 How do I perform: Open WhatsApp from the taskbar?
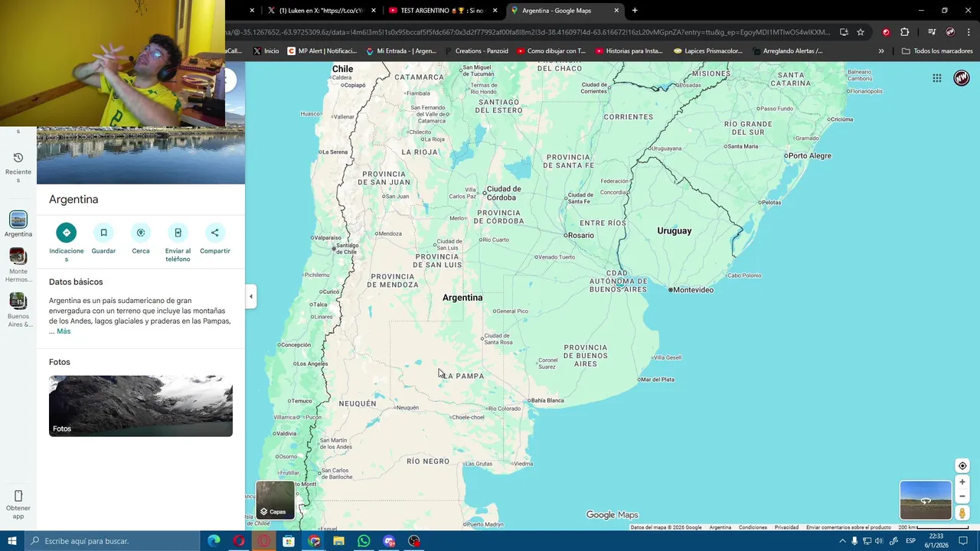pyautogui.click(x=364, y=541)
